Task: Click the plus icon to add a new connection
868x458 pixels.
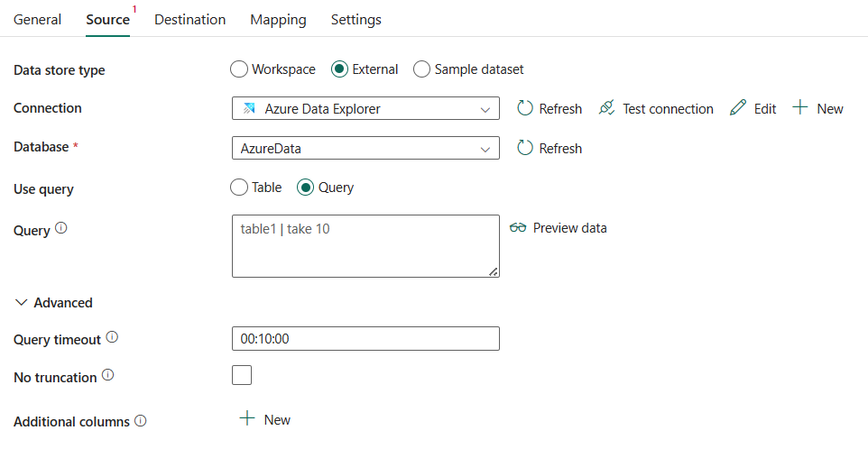Action: (800, 107)
